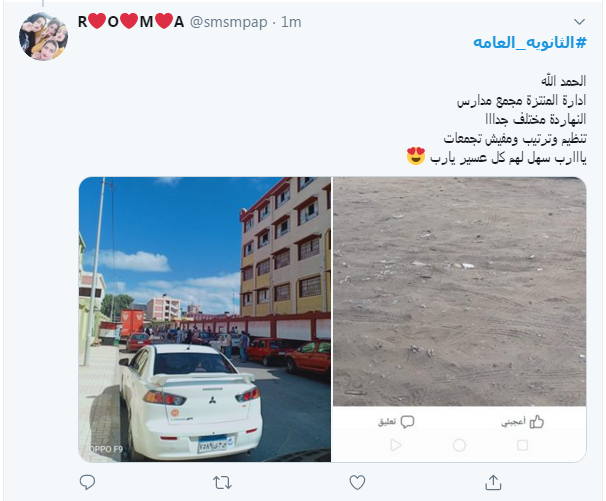Viewport: 606px width, 501px height.
Task: Open the Arabic hashtag link
Action: click(x=530, y=42)
